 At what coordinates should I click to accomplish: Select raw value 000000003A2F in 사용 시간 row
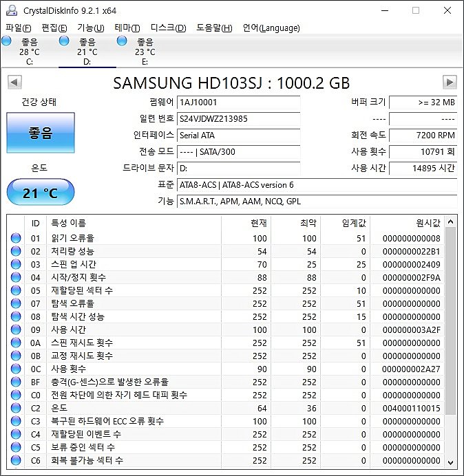pyautogui.click(x=412, y=330)
